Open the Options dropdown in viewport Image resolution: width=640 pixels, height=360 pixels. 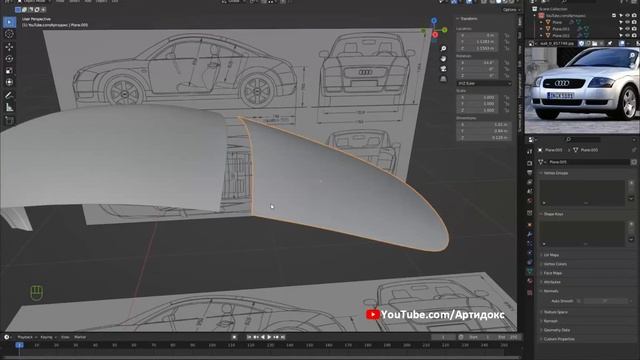click(511, 9)
